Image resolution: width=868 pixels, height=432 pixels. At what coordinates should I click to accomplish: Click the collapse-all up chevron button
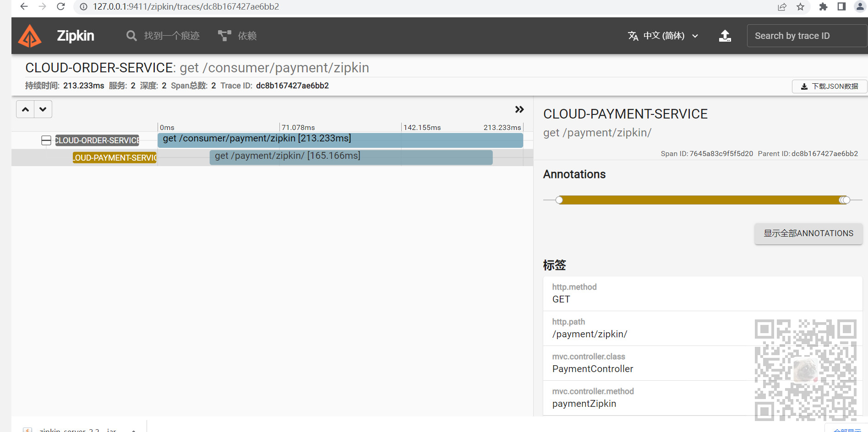tap(26, 109)
